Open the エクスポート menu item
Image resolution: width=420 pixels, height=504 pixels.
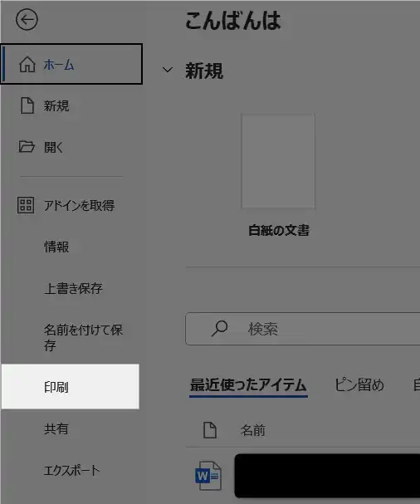pyautogui.click(x=70, y=470)
